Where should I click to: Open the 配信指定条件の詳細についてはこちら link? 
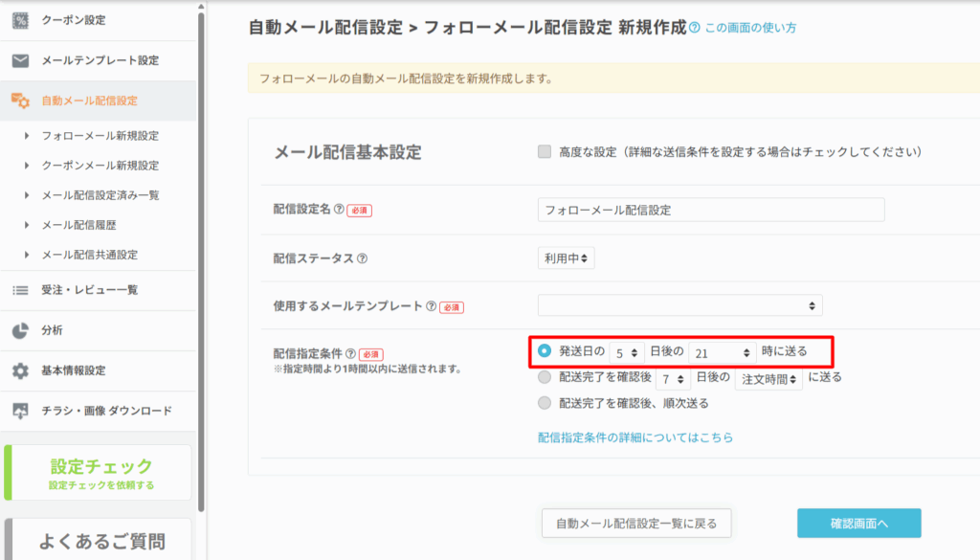point(635,437)
